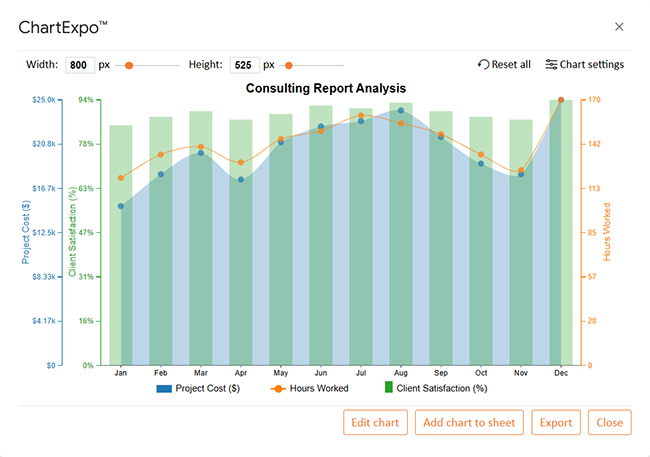Open Chart settings sliders icon
The height and width of the screenshot is (457, 650).
tap(551, 65)
